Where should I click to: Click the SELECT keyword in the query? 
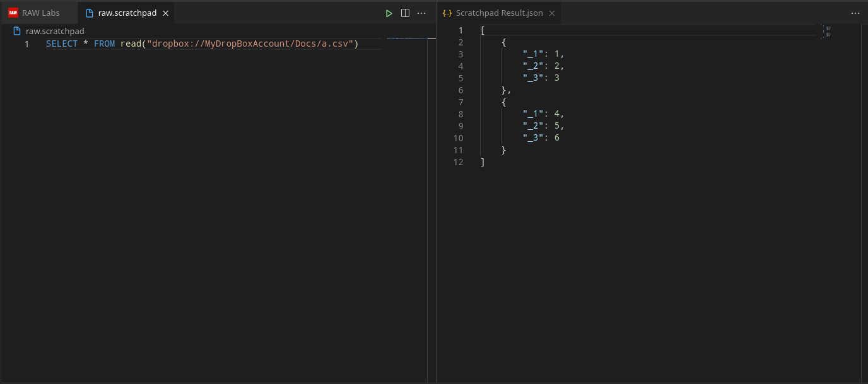point(62,44)
